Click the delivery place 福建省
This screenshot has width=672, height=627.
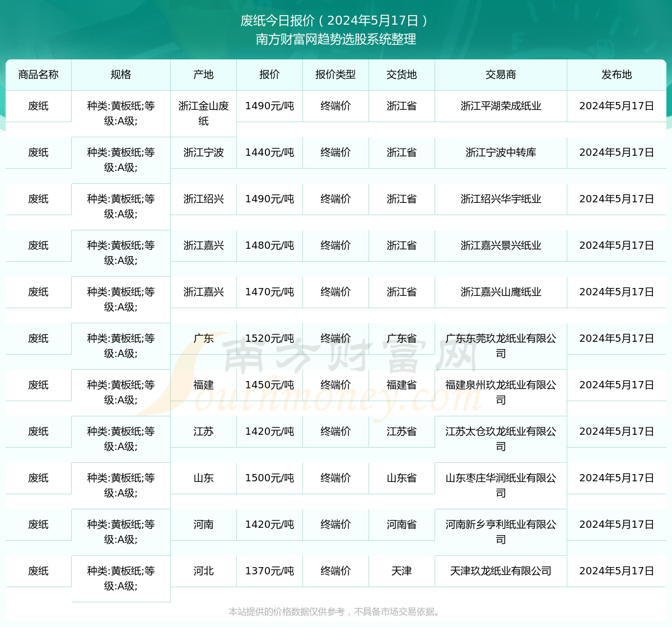[402, 385]
